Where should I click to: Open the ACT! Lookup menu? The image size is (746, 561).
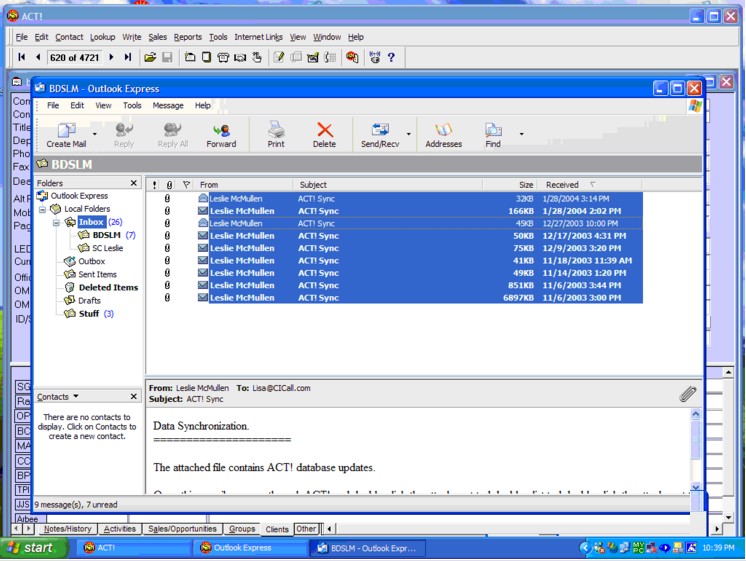tap(102, 37)
